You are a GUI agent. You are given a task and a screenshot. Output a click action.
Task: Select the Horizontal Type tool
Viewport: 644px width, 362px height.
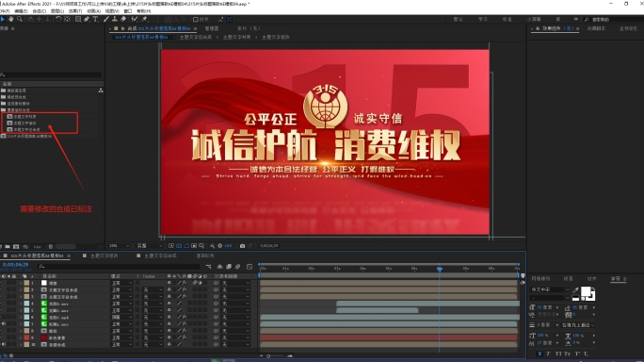pos(95,19)
